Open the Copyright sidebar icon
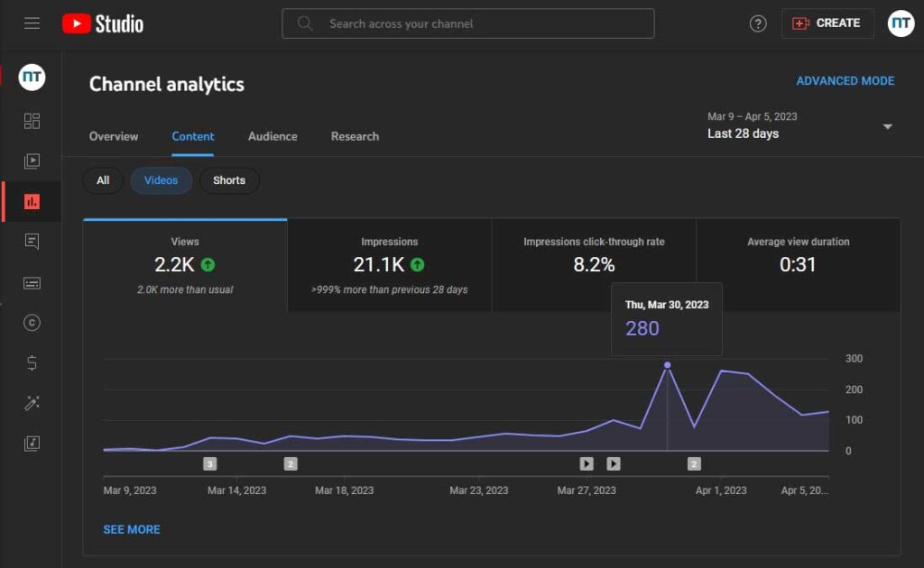 pos(32,323)
